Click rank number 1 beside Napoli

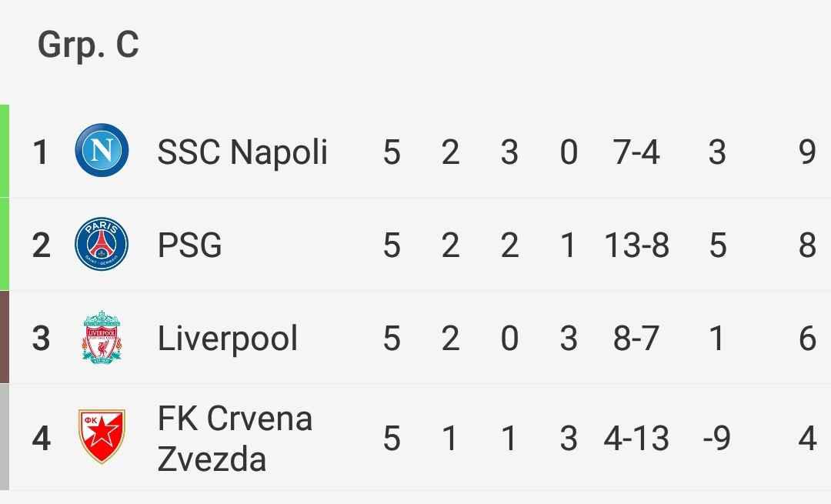click(x=41, y=152)
